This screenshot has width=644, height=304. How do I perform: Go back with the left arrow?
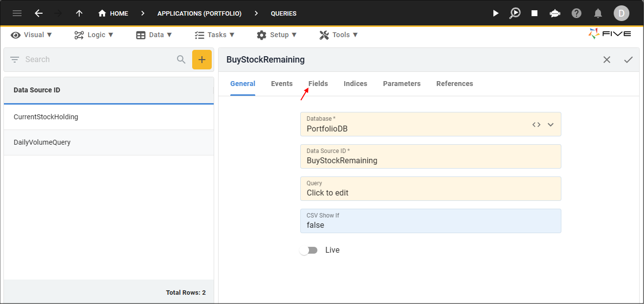[x=39, y=13]
